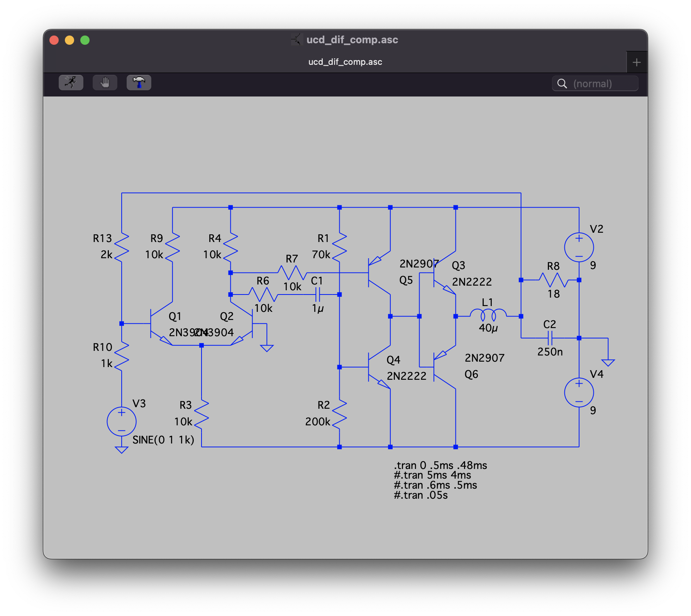This screenshot has width=691, height=616.
Task: Select sine source V3 symbol
Action: [122, 421]
